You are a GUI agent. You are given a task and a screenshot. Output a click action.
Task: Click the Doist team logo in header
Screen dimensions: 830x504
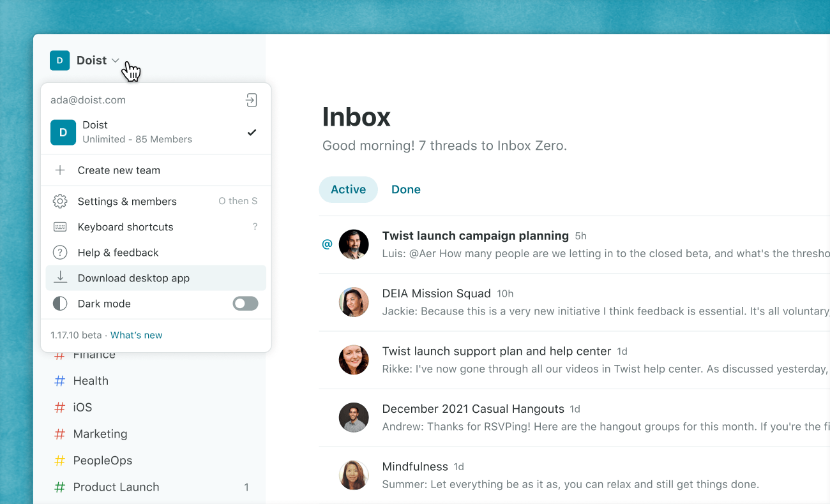59,61
